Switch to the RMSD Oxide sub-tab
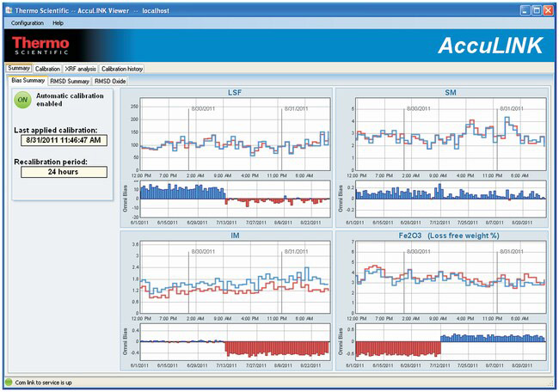 110,81
